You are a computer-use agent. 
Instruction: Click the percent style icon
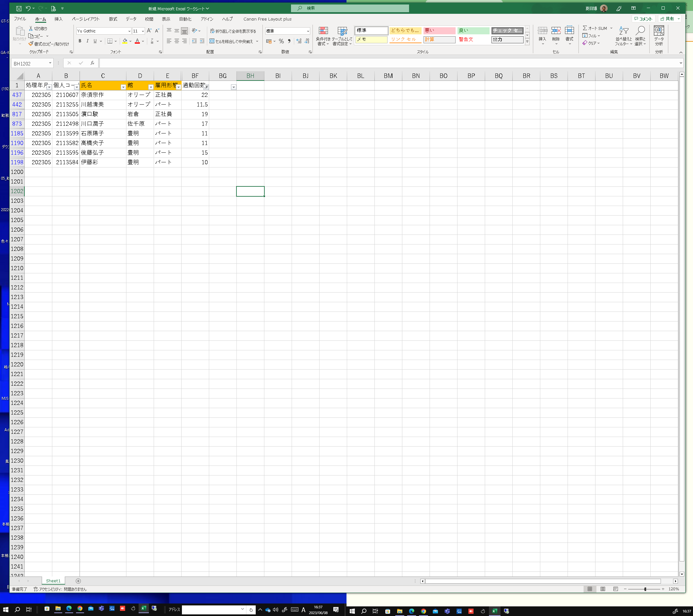(x=281, y=41)
